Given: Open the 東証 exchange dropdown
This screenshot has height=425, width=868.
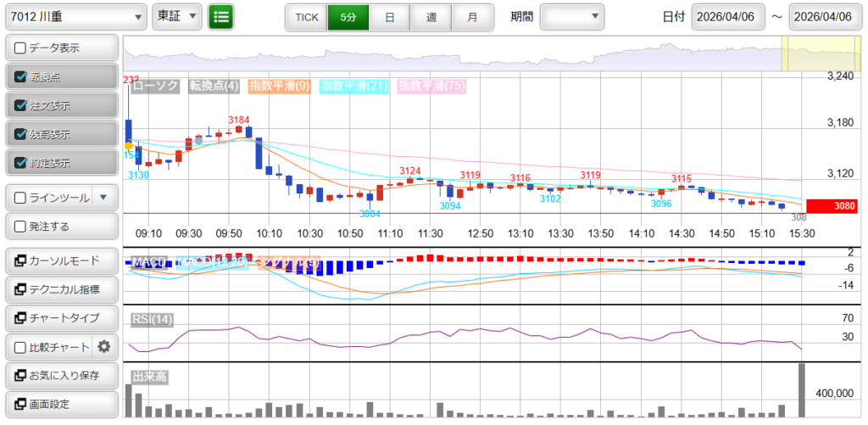Looking at the screenshot, I should (x=177, y=16).
